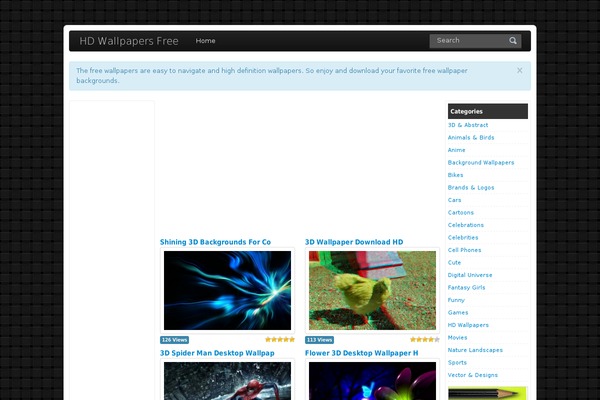
Task: Browse the Cars category
Action: point(455,200)
